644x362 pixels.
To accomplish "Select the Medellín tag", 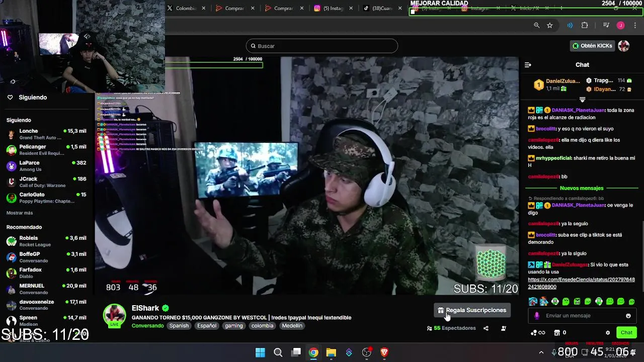I will [292, 326].
